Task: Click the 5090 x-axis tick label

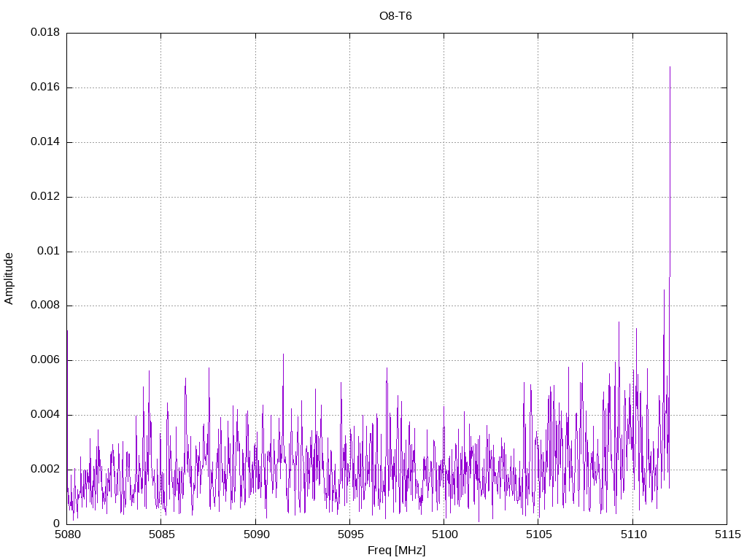Action: pyautogui.click(x=255, y=534)
